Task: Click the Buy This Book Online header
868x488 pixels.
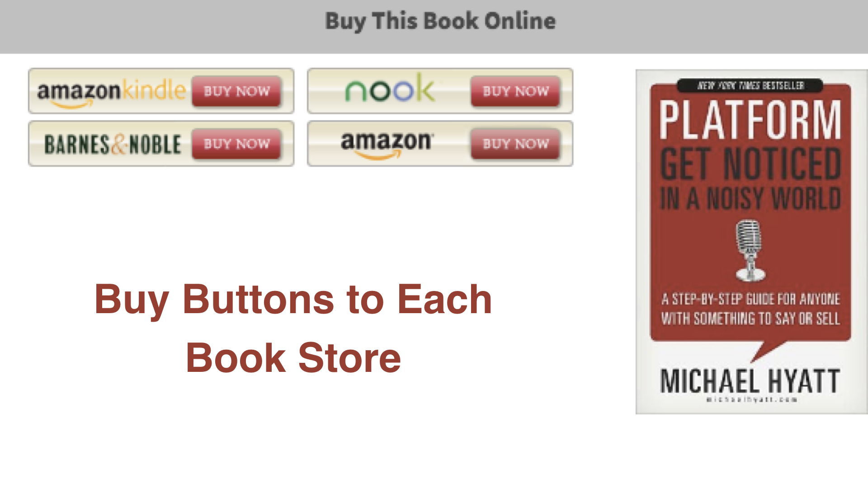Action: coord(440,21)
